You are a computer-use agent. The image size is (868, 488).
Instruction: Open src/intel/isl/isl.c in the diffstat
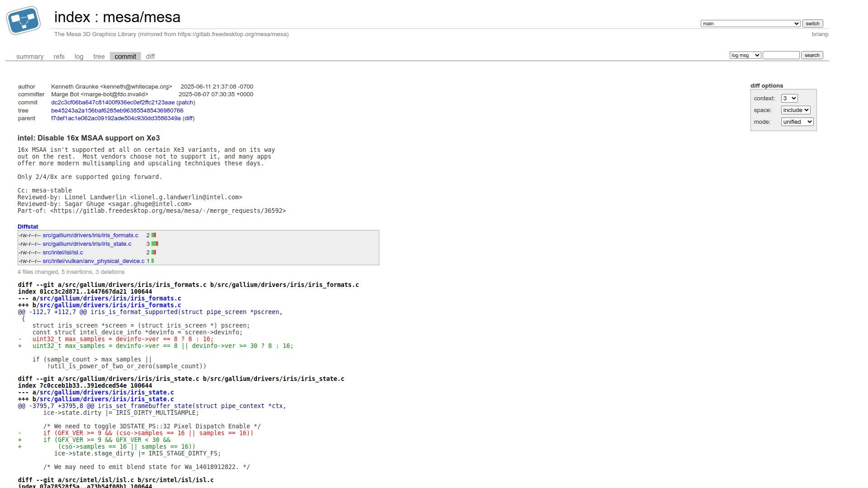pos(63,253)
